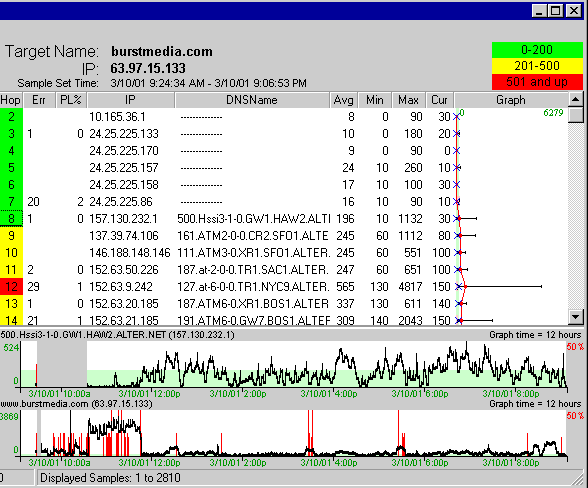
Task: Click the Avg column header
Action: [x=344, y=100]
